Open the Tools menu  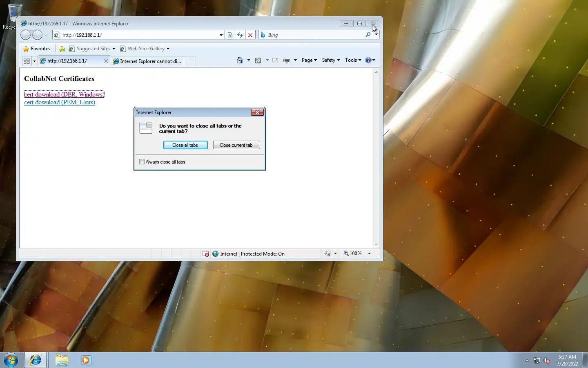click(353, 60)
